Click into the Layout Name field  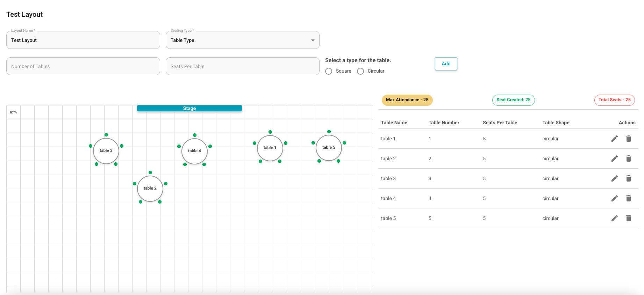click(x=83, y=40)
